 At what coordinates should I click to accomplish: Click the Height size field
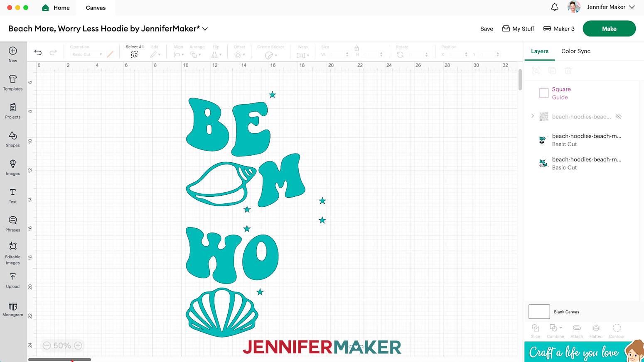pyautogui.click(x=369, y=54)
